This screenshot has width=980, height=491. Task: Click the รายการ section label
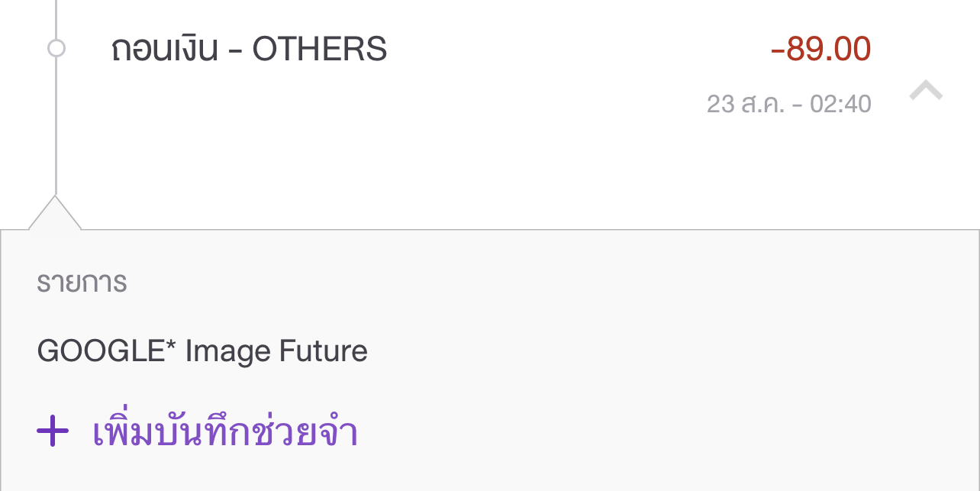pos(82,283)
